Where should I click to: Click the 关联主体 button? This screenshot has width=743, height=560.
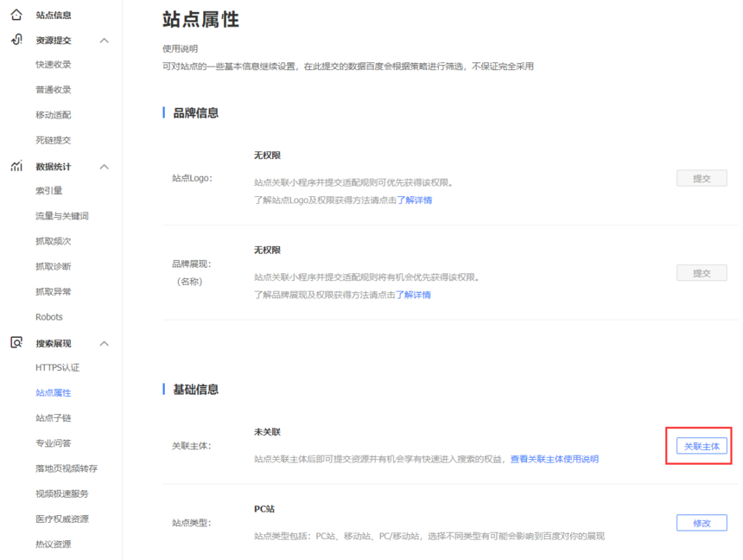tap(701, 446)
